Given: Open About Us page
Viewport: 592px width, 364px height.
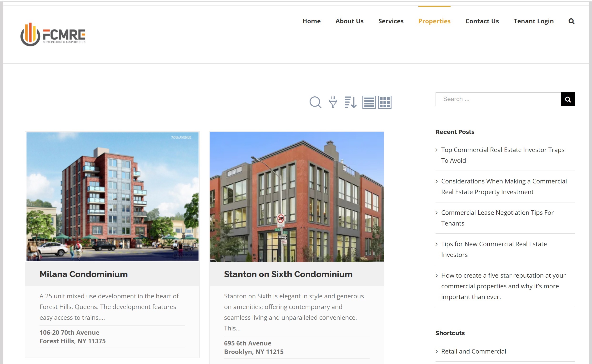Looking at the screenshot, I should click(x=349, y=21).
